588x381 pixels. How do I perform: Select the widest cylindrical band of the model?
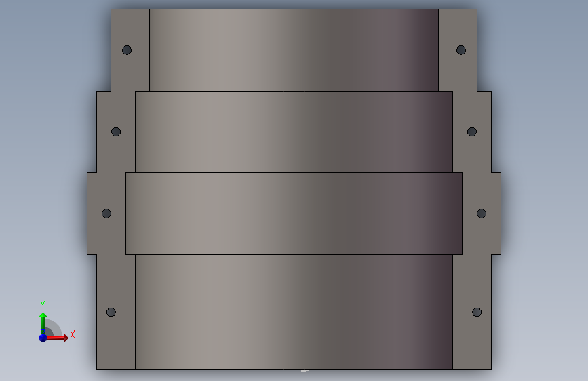pyautogui.click(x=294, y=214)
